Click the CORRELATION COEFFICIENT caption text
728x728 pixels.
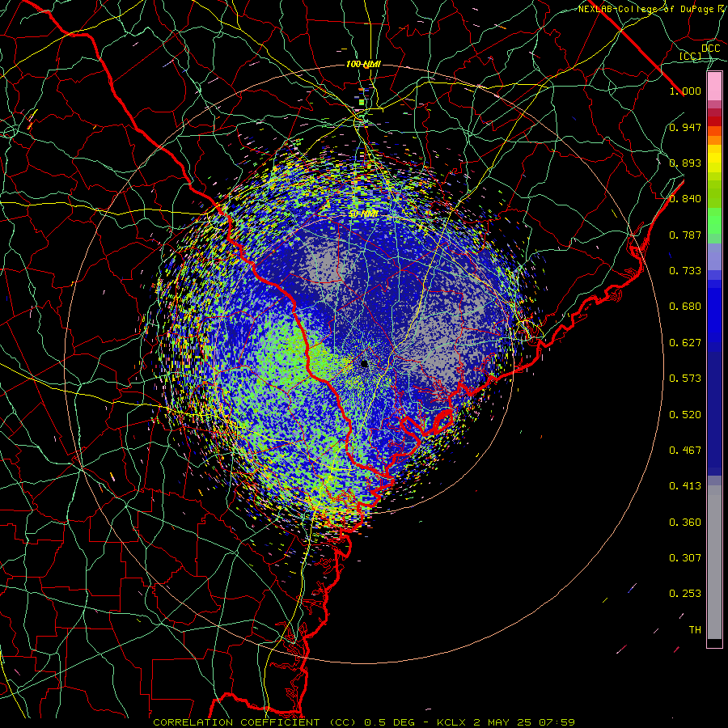coord(236,722)
